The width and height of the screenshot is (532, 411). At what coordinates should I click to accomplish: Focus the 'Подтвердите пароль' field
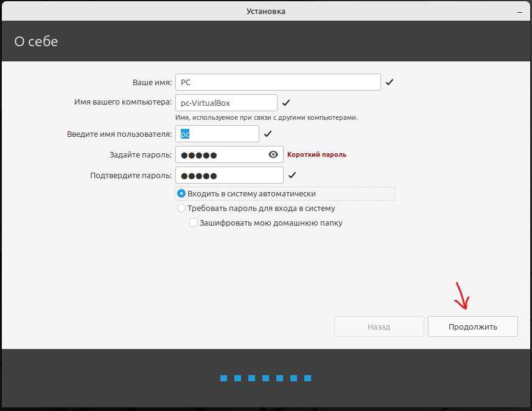(x=229, y=176)
